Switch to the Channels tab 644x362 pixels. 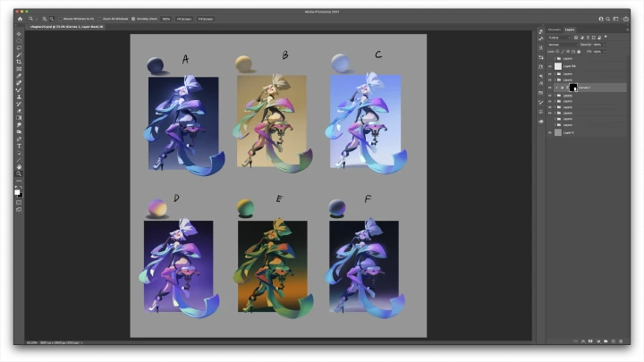[x=554, y=29]
